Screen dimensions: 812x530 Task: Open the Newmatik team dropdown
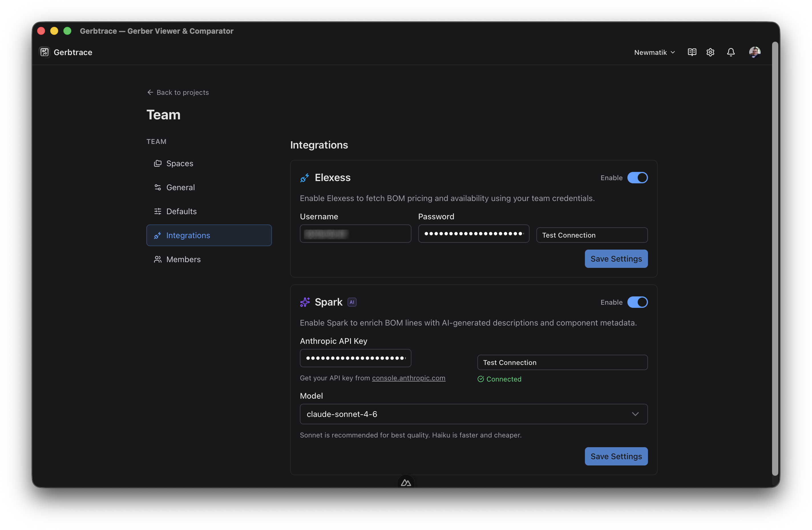tap(655, 52)
